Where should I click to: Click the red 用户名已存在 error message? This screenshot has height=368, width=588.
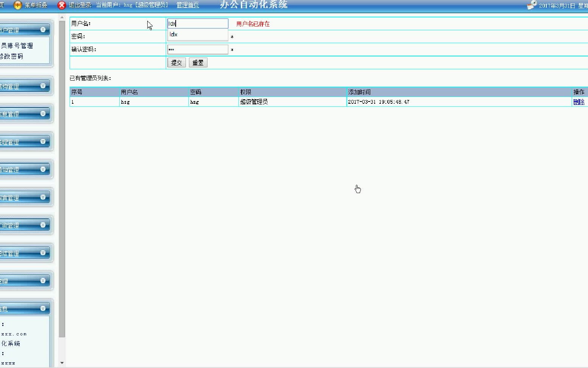(253, 24)
